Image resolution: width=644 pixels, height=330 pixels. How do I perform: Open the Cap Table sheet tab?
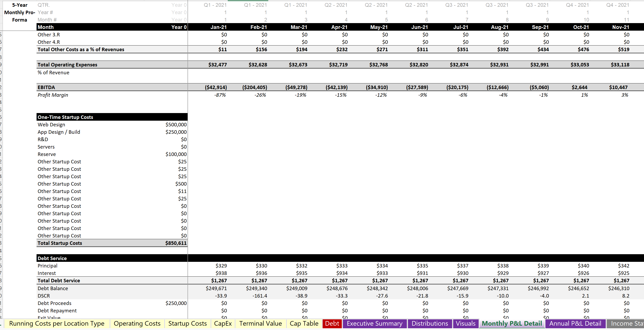(304, 323)
